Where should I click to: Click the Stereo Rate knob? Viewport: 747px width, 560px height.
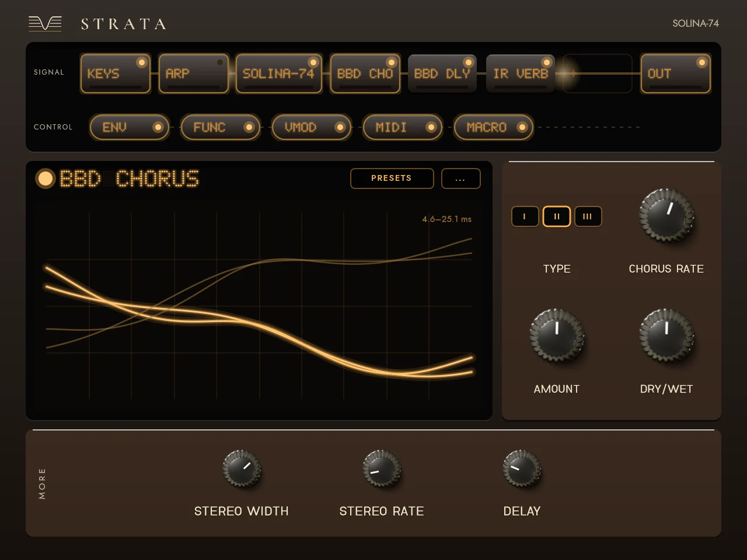(382, 468)
